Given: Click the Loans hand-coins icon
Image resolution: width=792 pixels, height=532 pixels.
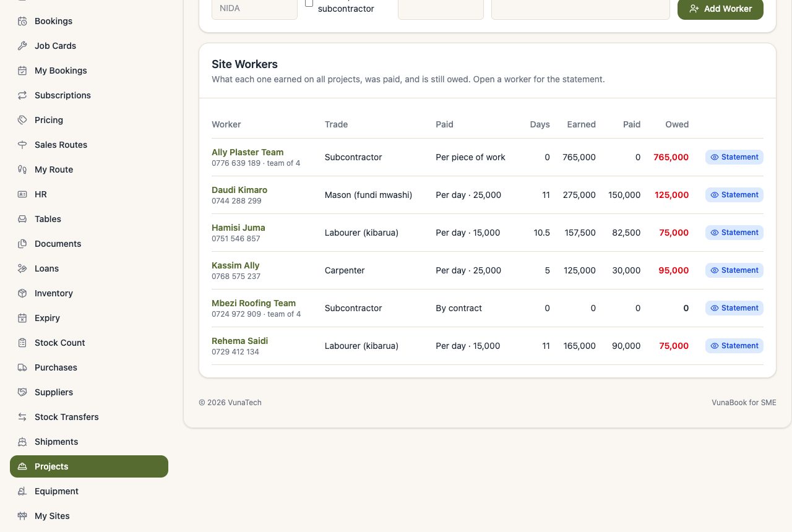Looking at the screenshot, I should point(22,268).
